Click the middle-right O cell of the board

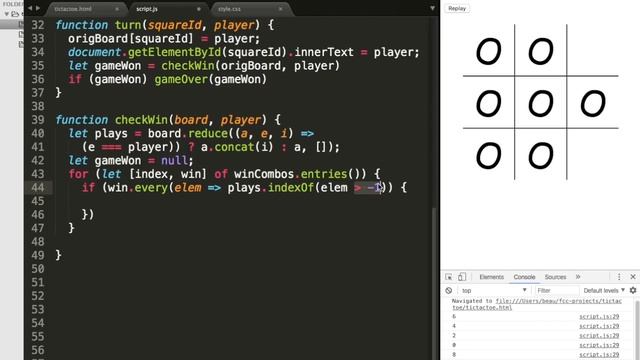click(593, 102)
